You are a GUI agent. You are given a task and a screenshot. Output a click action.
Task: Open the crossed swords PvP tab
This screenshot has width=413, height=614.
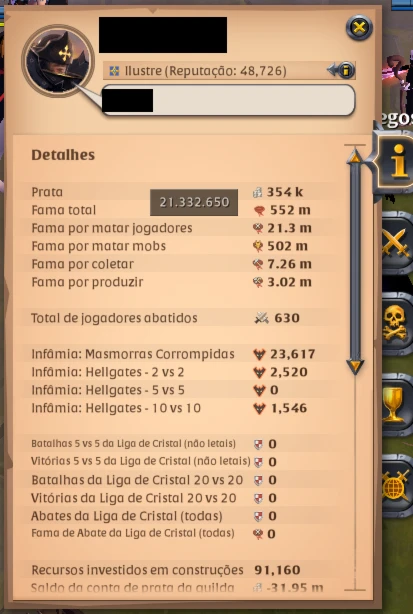397,243
